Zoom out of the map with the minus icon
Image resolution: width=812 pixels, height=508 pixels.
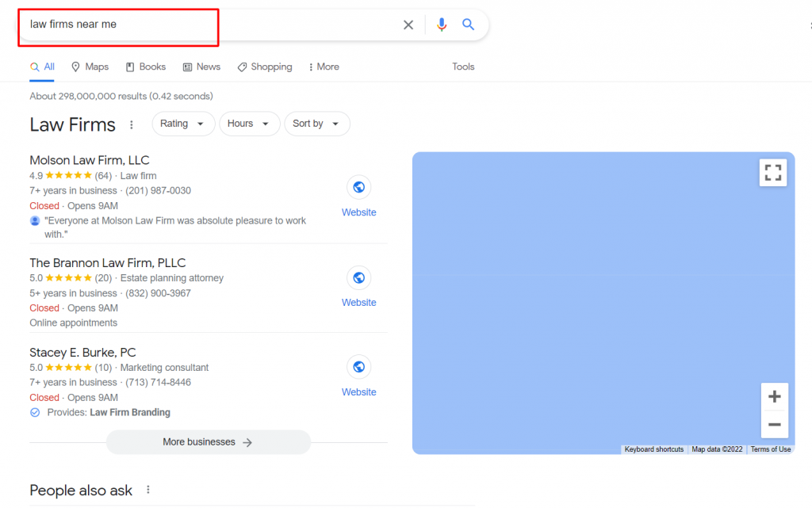774,424
